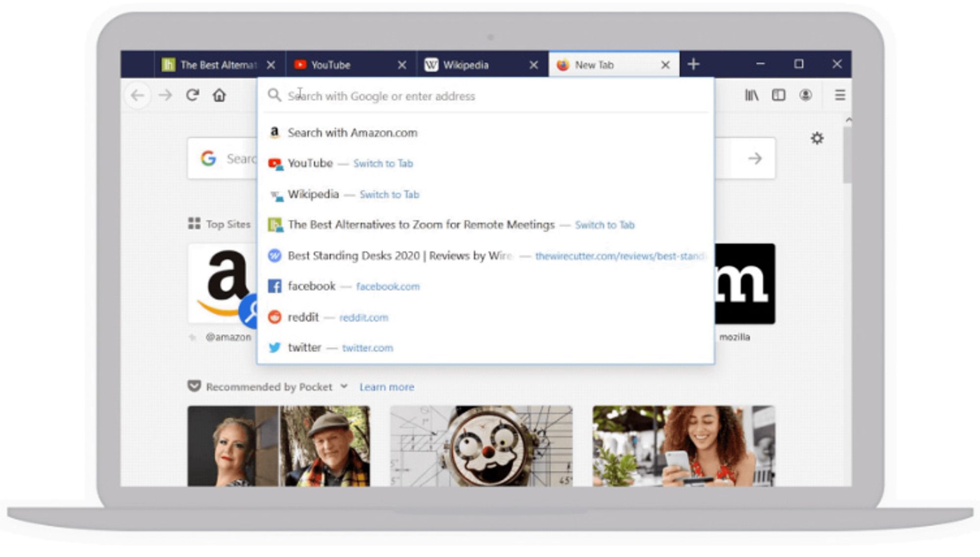The image size is (980, 557).
Task: Expand Recommended by Pocket dropdown arrow
Action: tap(344, 387)
